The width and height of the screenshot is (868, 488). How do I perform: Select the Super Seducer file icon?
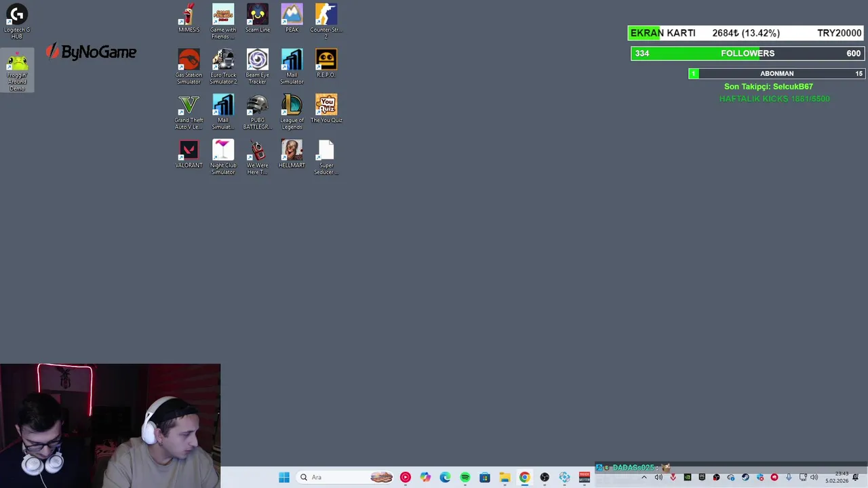[x=326, y=157]
